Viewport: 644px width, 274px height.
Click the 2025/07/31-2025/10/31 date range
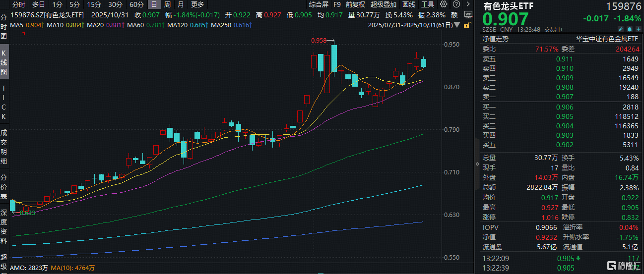pyautogui.click(x=410, y=25)
